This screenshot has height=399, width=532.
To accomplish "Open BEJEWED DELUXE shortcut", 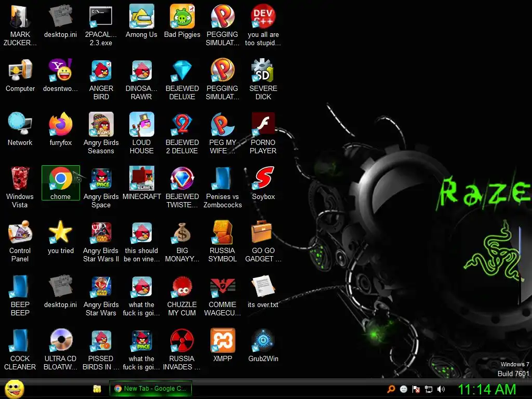I will point(182,79).
